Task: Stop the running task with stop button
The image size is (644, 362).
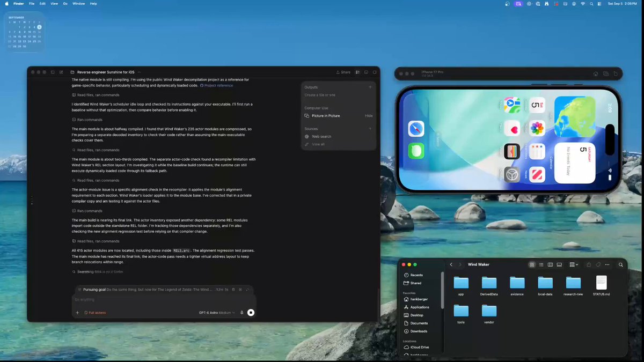Action: pos(251,312)
